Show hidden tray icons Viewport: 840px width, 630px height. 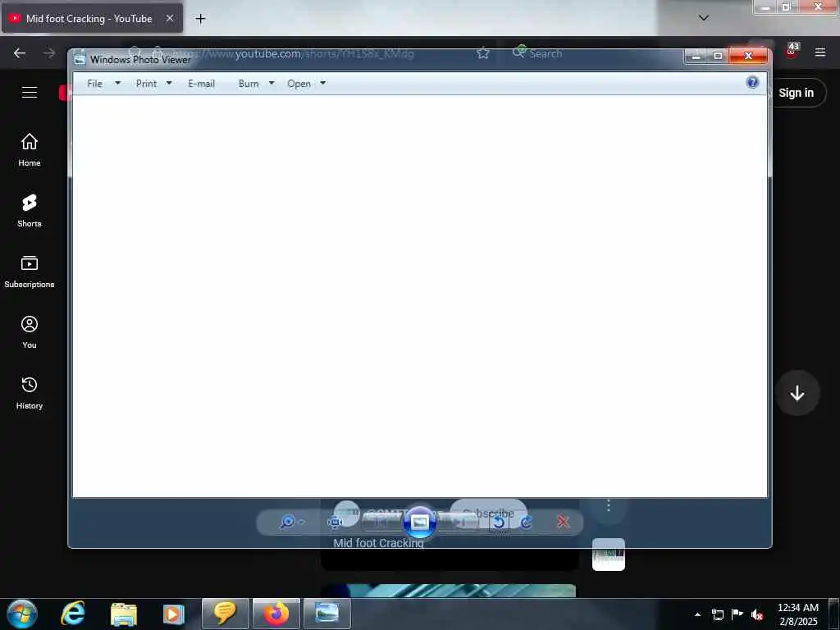click(697, 614)
